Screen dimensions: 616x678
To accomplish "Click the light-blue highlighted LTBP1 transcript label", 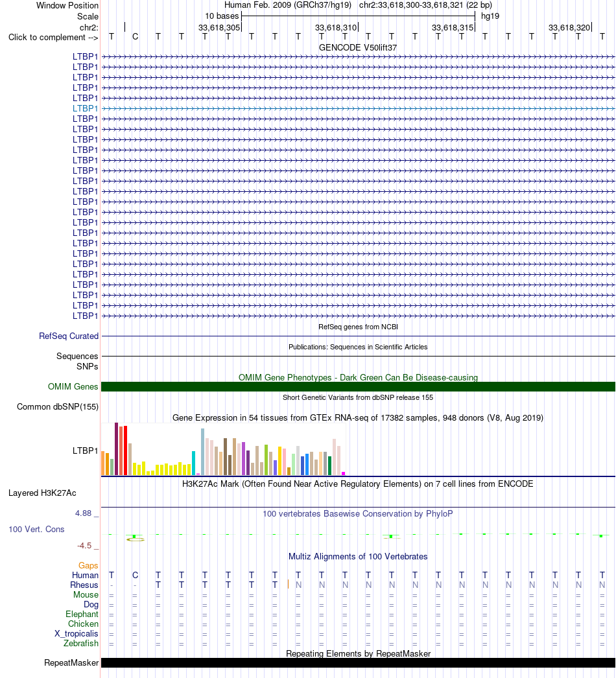I will (x=85, y=108).
